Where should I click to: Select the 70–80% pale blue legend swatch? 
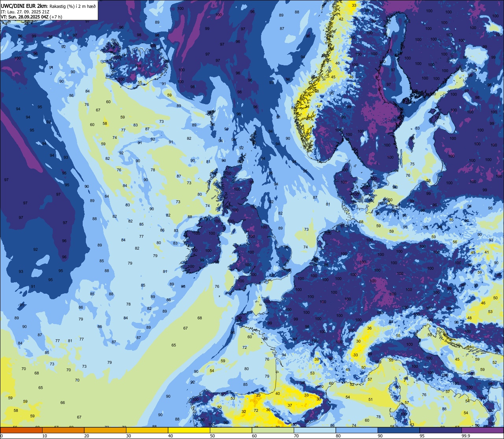point(315,430)
